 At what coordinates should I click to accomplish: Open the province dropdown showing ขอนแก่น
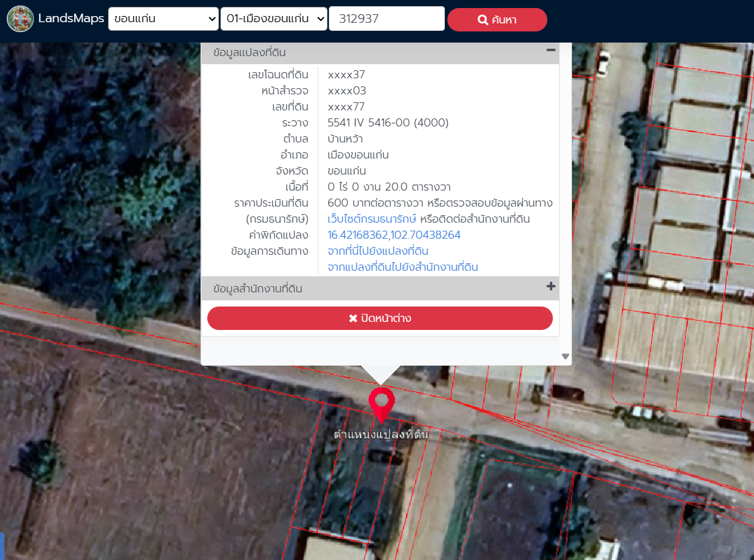coord(163,19)
